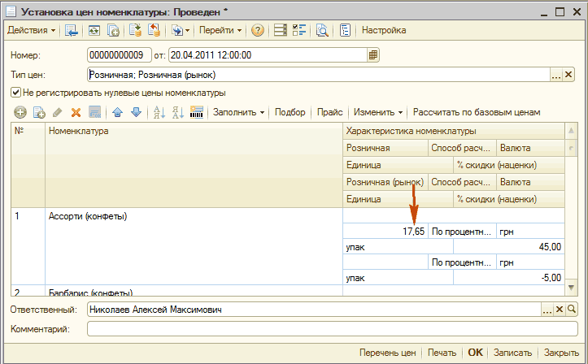The image size is (588, 364).
Task: Open the Перейти dropdown menu
Action: (x=220, y=30)
